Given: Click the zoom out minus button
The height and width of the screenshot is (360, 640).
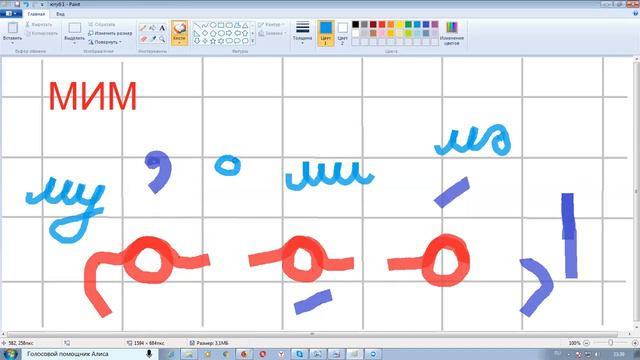Looking at the screenshot, I should (586, 343).
